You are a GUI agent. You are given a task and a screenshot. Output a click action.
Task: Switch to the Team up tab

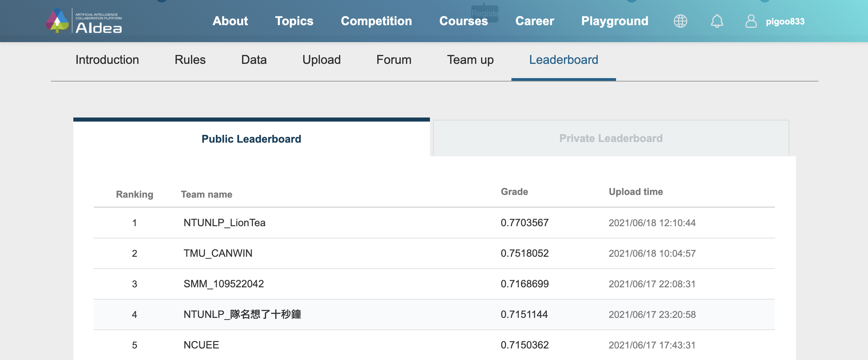470,60
